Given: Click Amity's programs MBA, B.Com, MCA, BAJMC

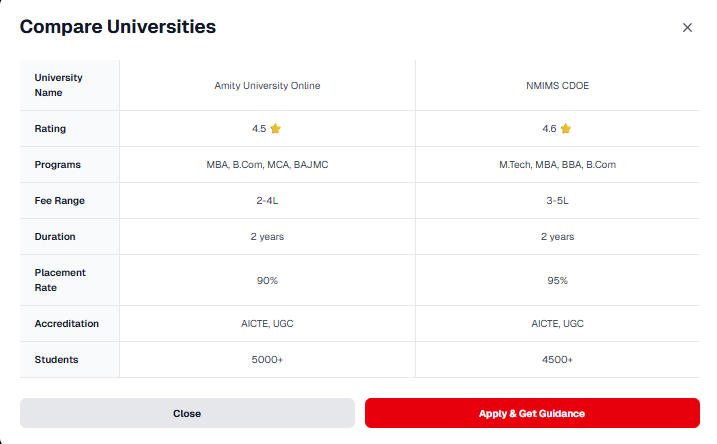Looking at the screenshot, I should [267, 165].
